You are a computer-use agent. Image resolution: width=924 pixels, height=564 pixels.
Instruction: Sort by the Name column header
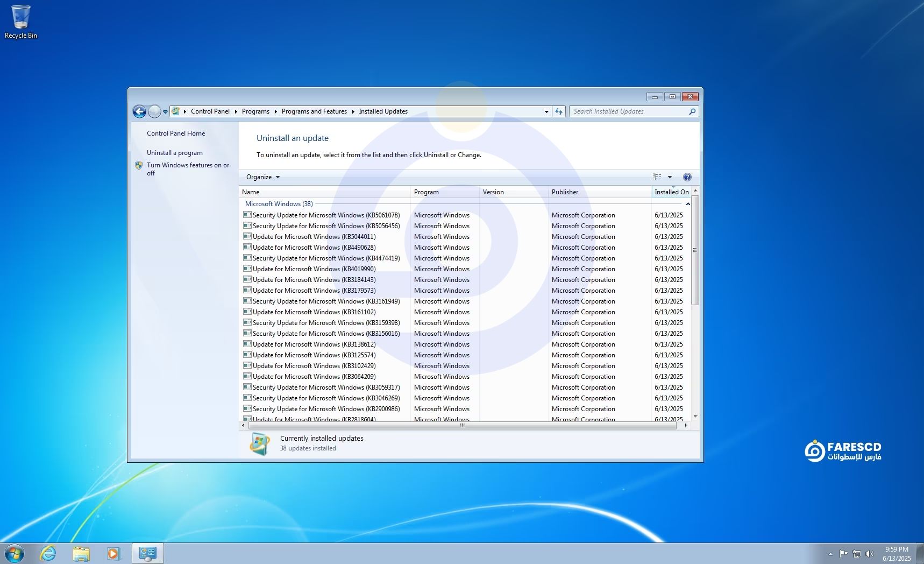(x=324, y=192)
